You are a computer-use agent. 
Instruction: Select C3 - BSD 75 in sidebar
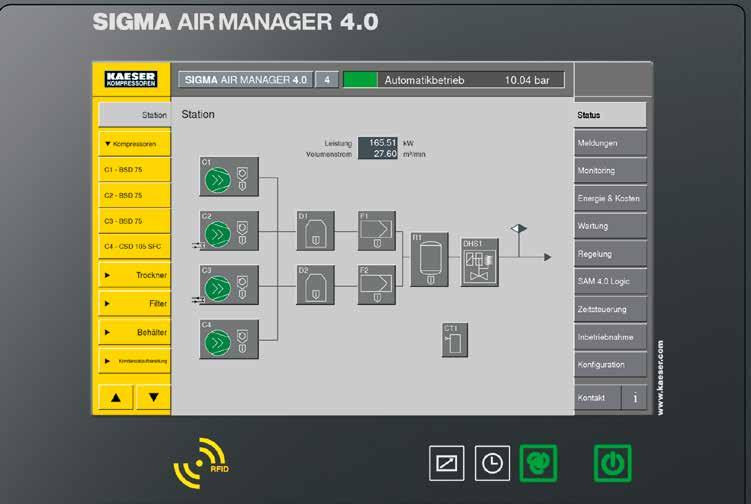[x=134, y=221]
